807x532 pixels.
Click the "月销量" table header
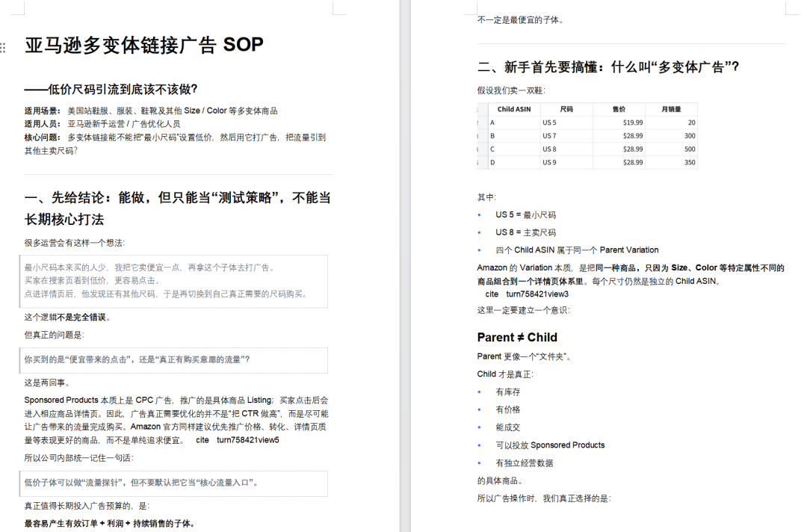(671, 109)
